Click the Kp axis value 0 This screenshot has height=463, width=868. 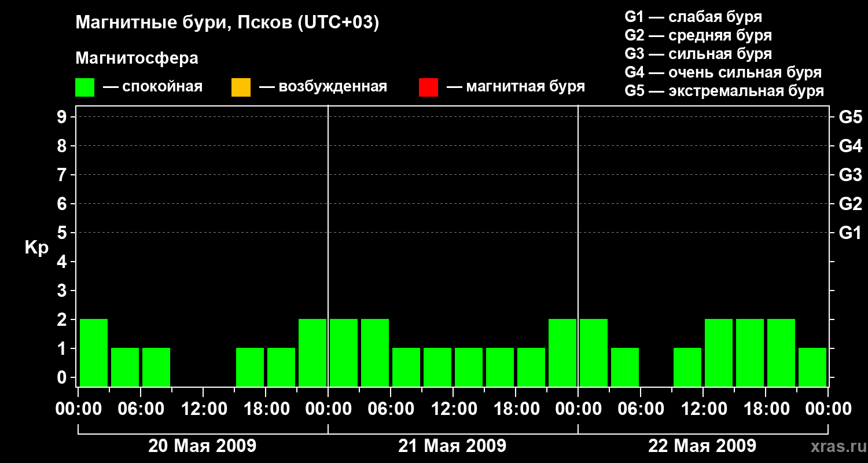[63, 378]
